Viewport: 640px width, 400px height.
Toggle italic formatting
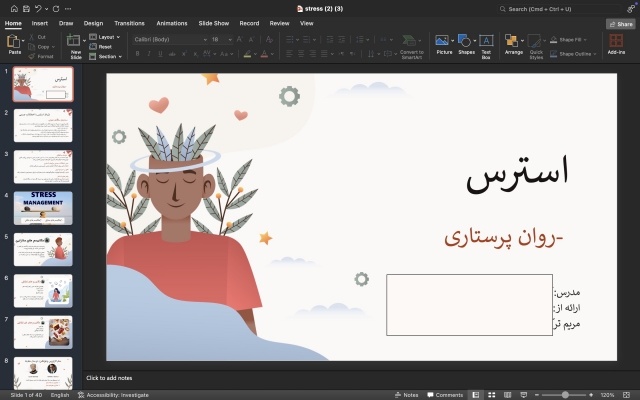[149, 53]
